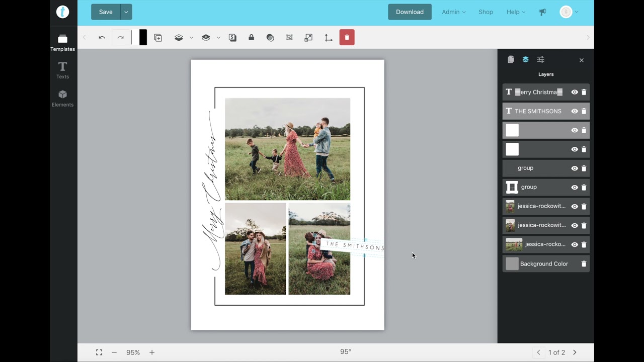Image resolution: width=644 pixels, height=362 pixels.
Task: Hide the second jessica-rockowit photo layer
Action: tap(575, 225)
